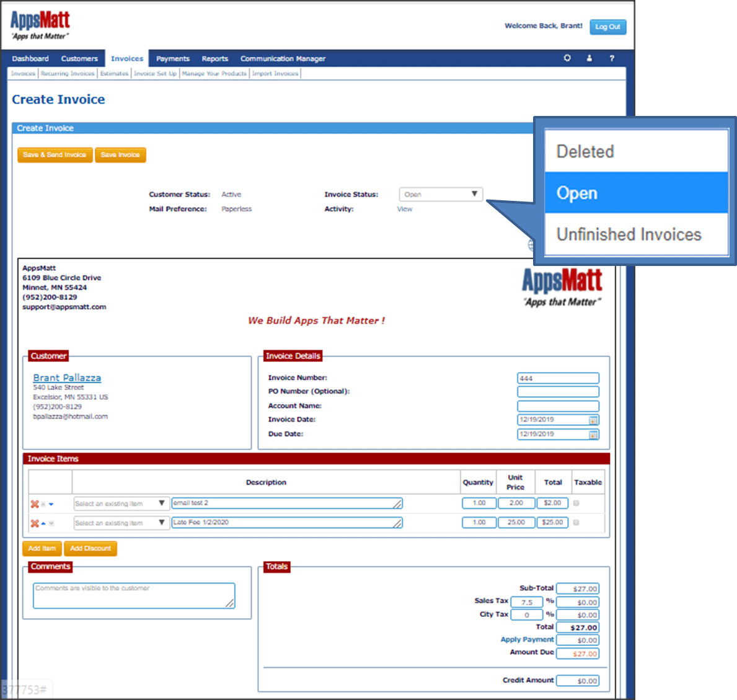Click the Credit Amount field

click(x=578, y=681)
